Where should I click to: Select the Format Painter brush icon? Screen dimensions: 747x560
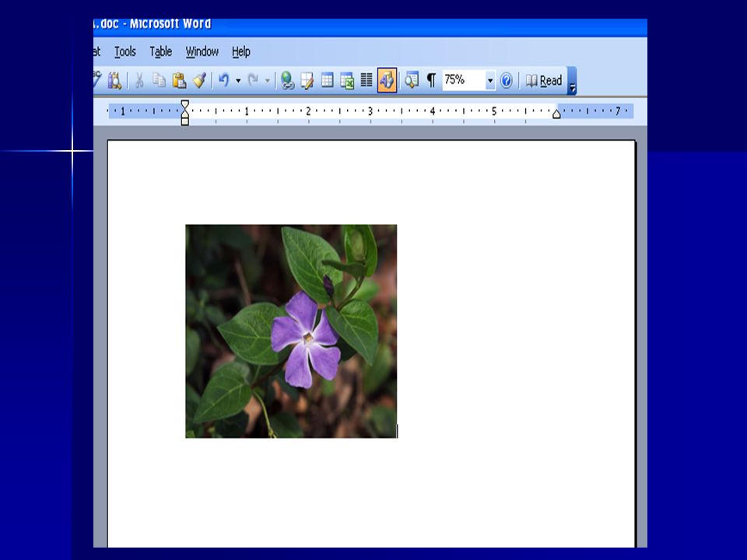click(199, 80)
